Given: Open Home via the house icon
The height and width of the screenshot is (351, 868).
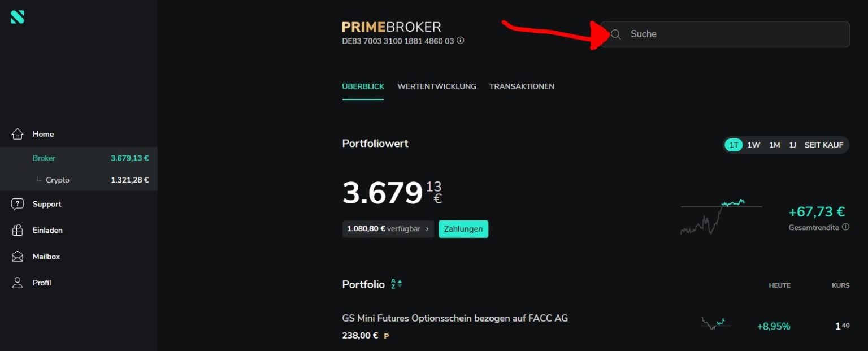Looking at the screenshot, I should (x=18, y=134).
